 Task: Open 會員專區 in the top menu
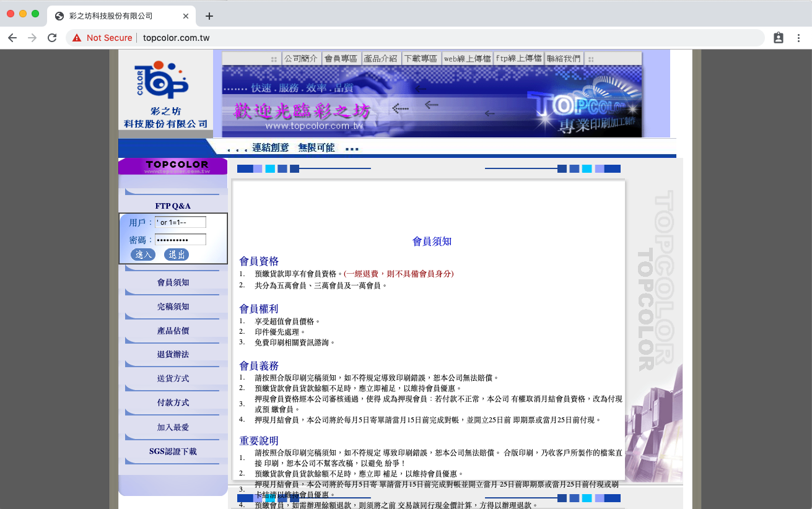tap(341, 59)
